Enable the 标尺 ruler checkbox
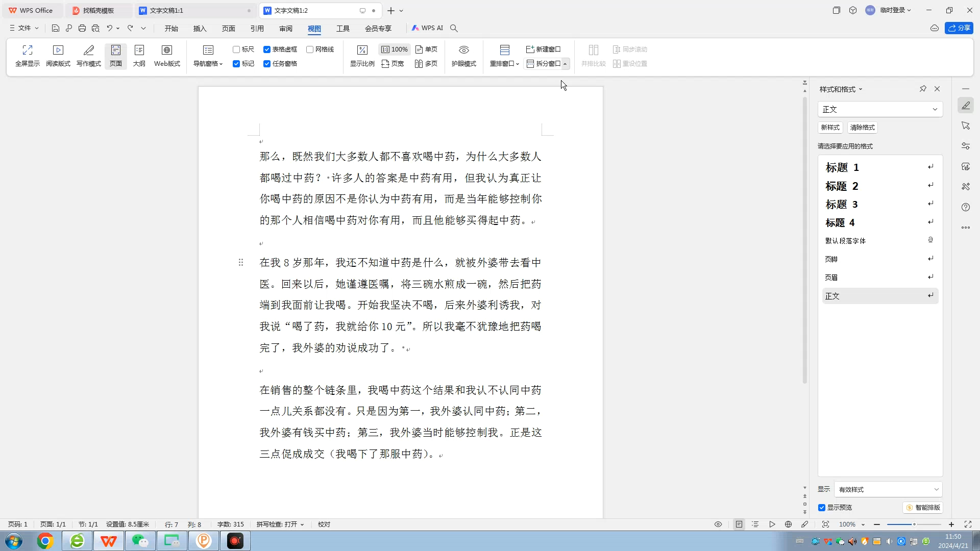Screen dimensions: 980x551 pos(236,49)
